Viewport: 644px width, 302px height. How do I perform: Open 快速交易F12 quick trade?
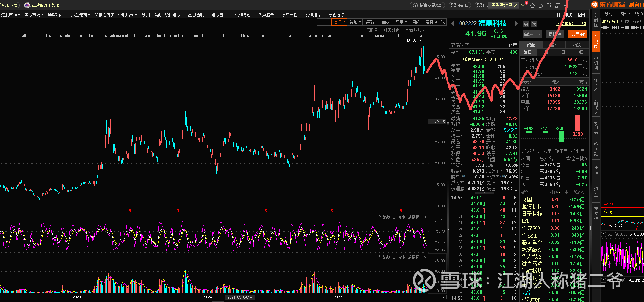427,5
